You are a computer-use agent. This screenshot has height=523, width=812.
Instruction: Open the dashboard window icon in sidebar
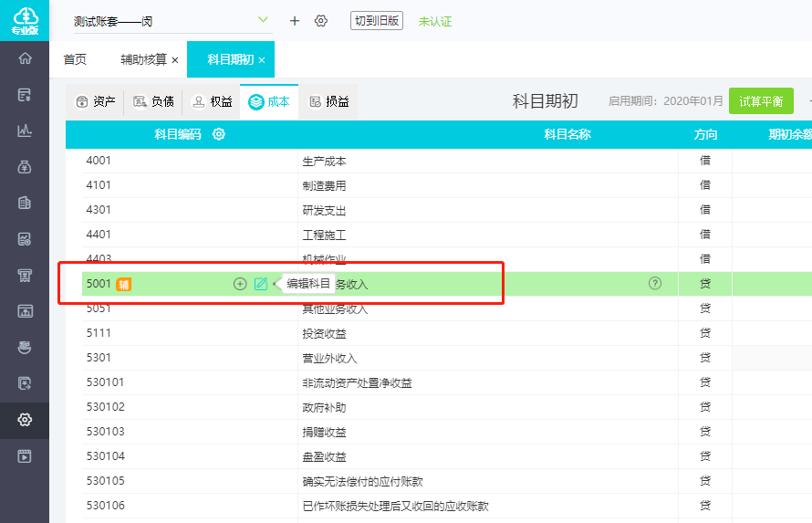click(x=25, y=311)
